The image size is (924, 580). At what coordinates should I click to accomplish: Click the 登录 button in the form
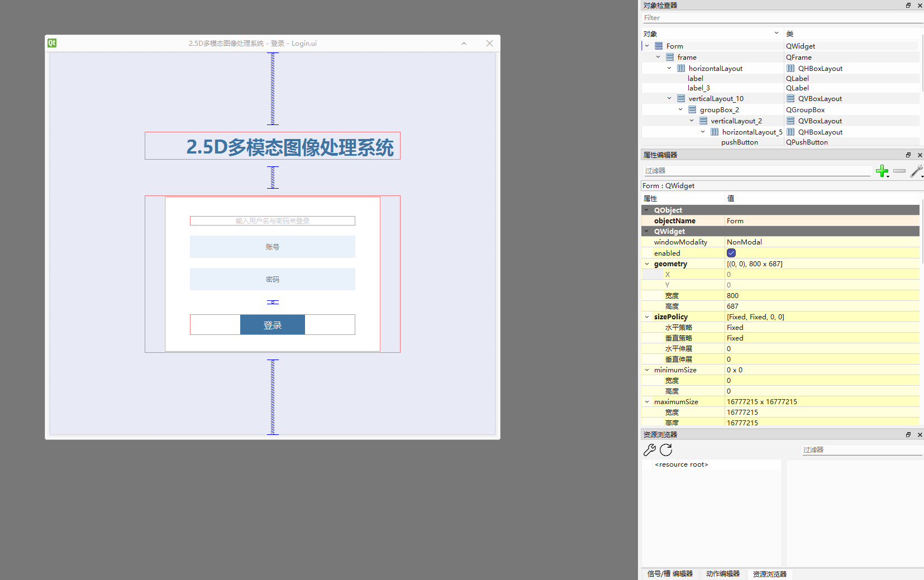(x=272, y=324)
